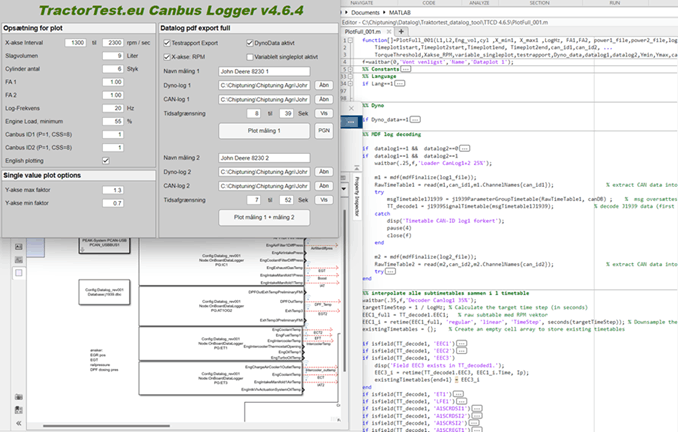Click the CAN-log 2 path field

point(264,186)
